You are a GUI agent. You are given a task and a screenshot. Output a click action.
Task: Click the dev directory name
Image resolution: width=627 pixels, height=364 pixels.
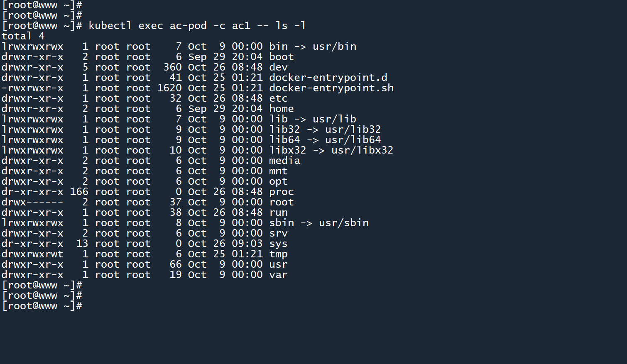[x=278, y=67]
